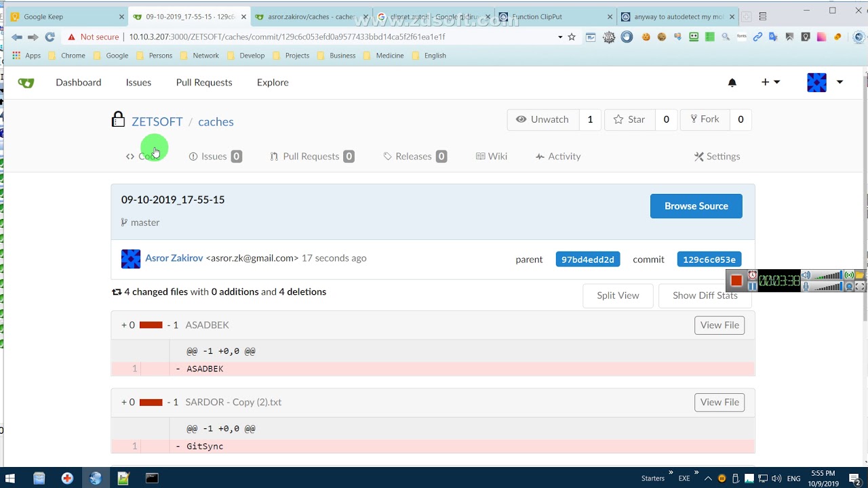This screenshot has width=868, height=488.
Task: Adjust the recorder speaker volume slider
Action: tap(829, 275)
